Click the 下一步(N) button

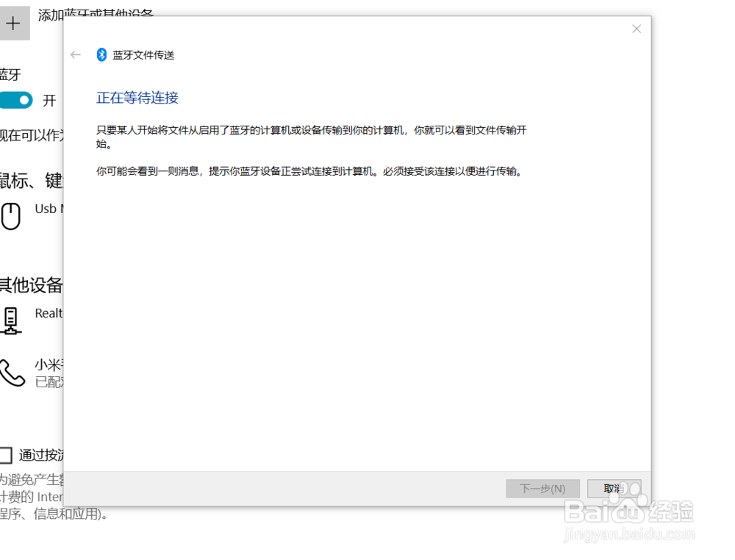click(543, 489)
